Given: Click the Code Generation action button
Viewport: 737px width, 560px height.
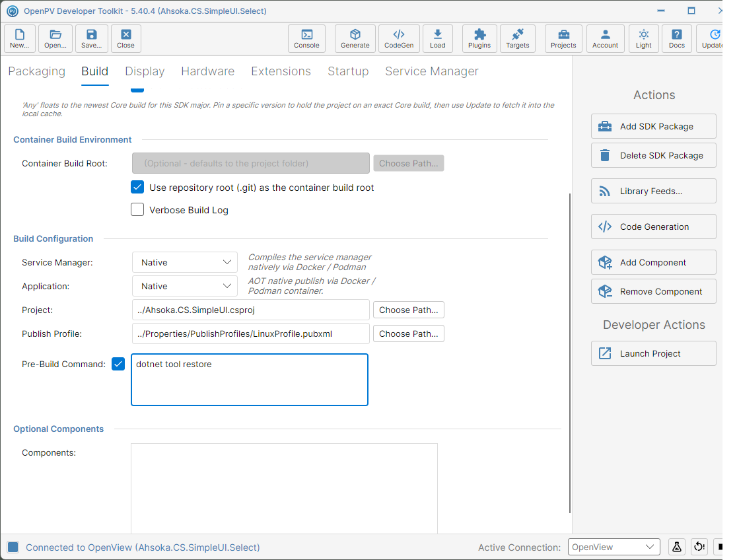Looking at the screenshot, I should pos(653,227).
